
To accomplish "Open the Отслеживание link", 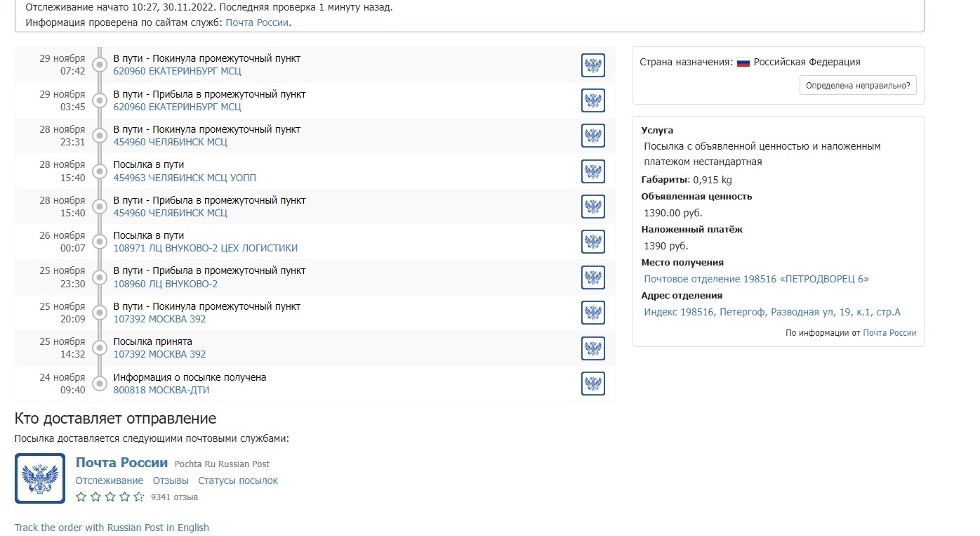I will (110, 481).
